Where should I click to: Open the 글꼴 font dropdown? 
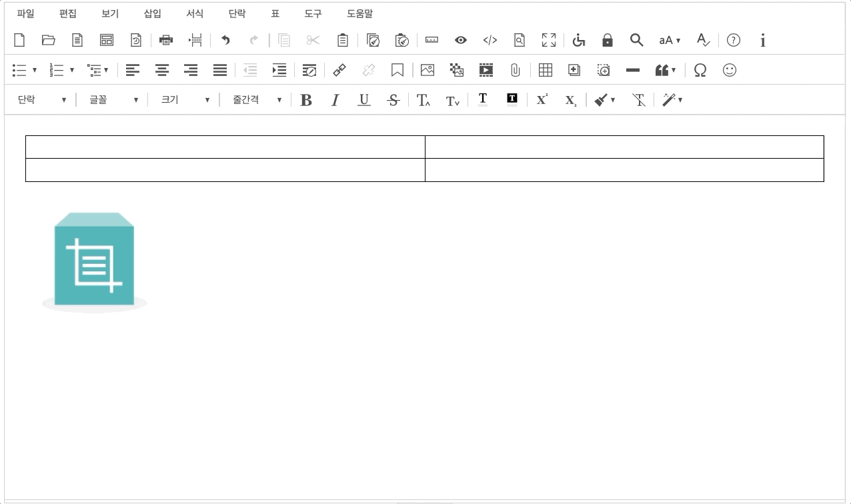[x=113, y=100]
